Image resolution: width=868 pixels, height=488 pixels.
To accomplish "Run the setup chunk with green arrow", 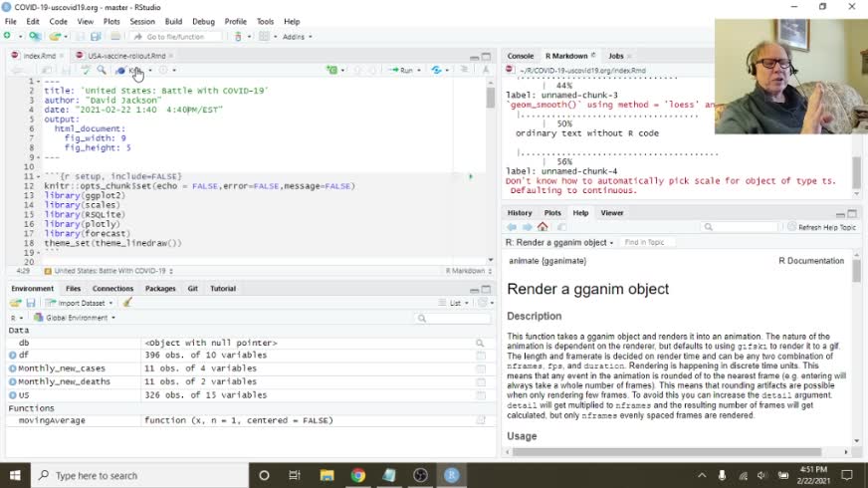I will [471, 176].
